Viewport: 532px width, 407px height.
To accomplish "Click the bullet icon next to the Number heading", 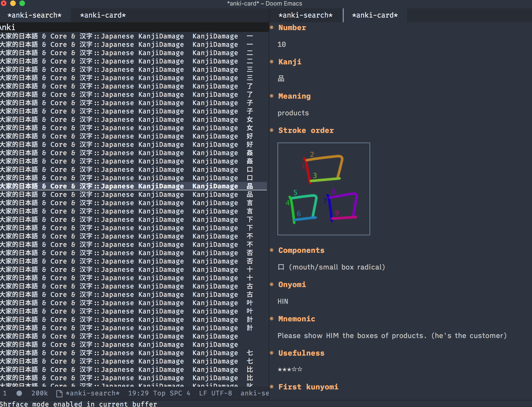I will (272, 27).
